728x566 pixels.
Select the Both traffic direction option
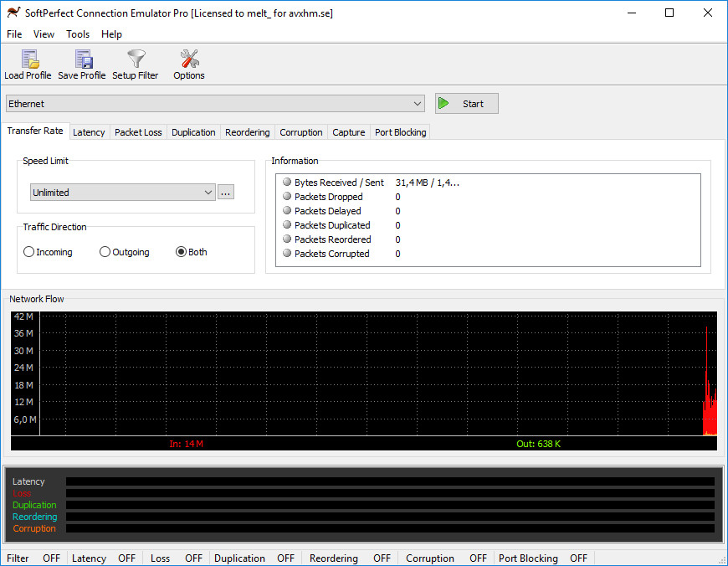pos(181,252)
